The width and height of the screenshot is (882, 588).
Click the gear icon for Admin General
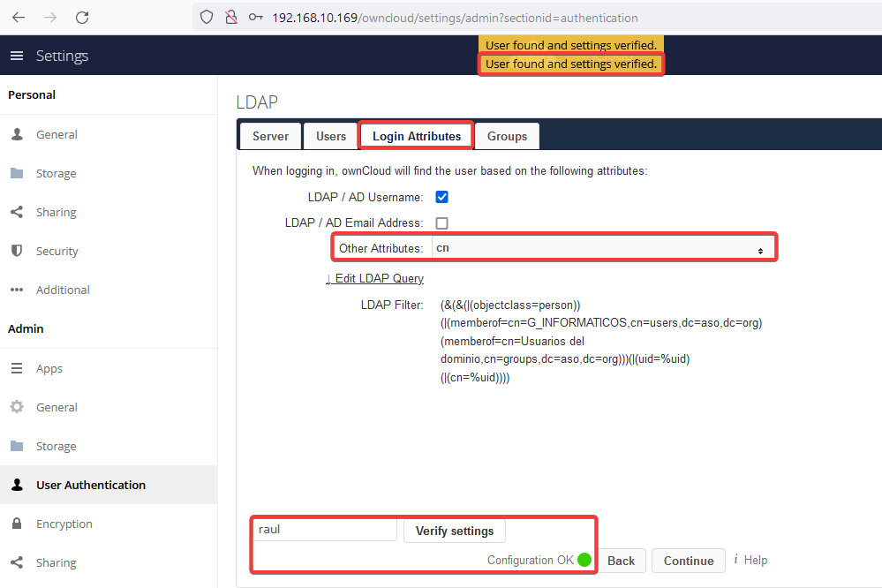coord(17,407)
